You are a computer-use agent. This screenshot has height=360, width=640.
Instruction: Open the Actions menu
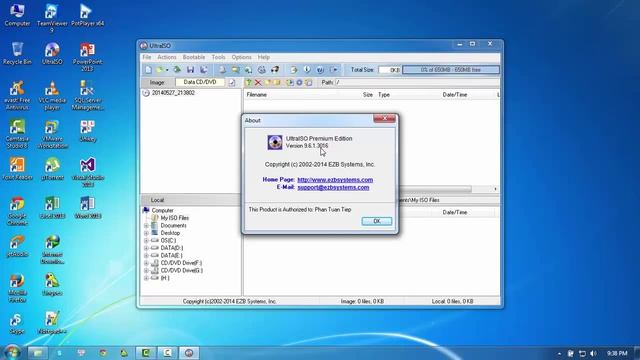[167, 57]
